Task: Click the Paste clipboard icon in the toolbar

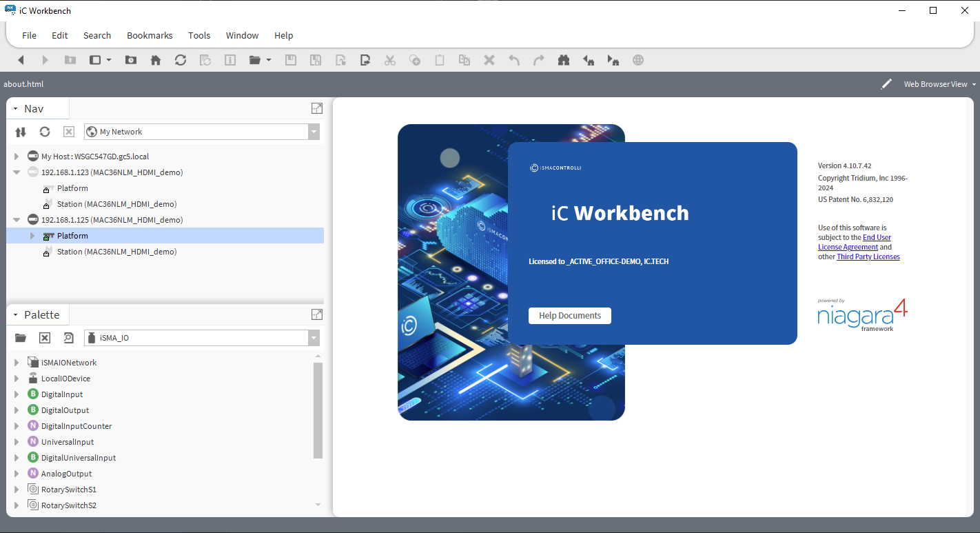Action: [439, 60]
